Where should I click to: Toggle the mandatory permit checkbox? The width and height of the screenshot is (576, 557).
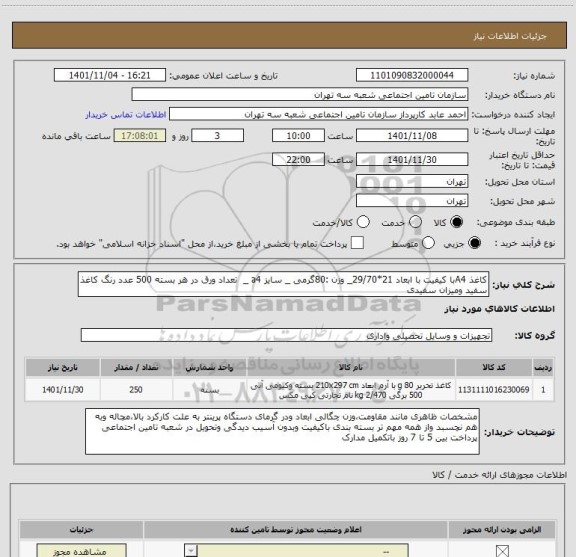coord(502,551)
